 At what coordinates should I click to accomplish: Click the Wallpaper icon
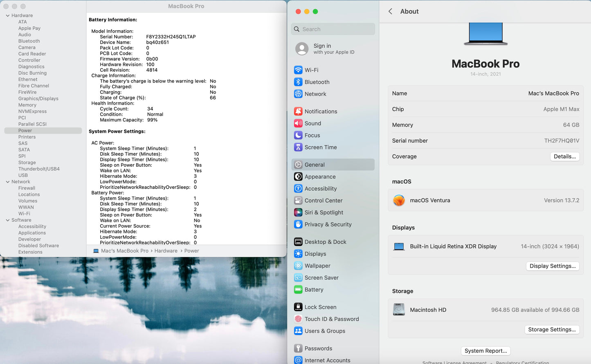[298, 266]
